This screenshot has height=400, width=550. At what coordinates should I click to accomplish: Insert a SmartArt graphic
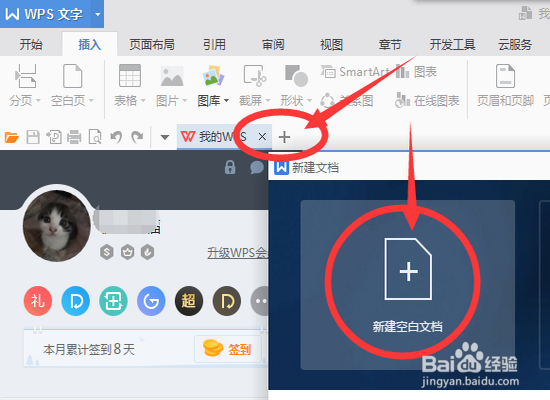355,72
